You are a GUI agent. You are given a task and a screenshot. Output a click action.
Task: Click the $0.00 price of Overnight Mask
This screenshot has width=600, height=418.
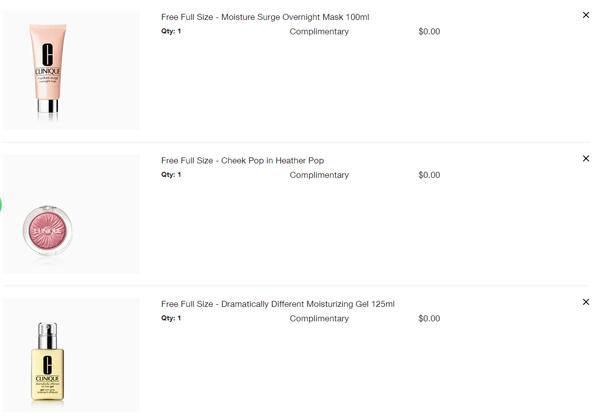[x=429, y=31]
